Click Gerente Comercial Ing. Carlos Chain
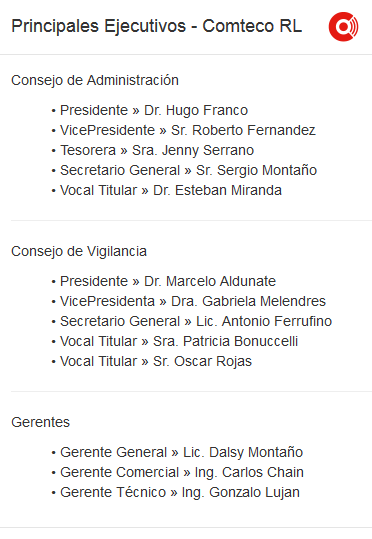The image size is (372, 539). pos(182,472)
